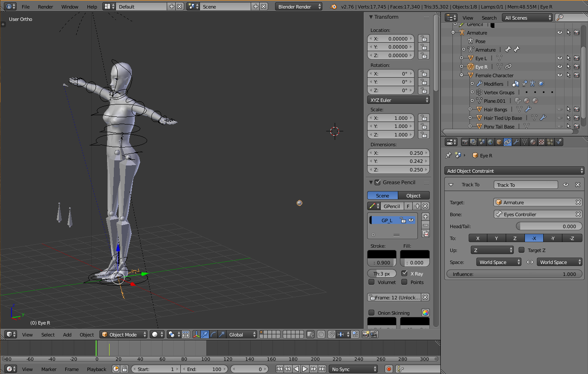The image size is (588, 374).
Task: Toggle proportional editing circle icon
Action: pos(321,335)
